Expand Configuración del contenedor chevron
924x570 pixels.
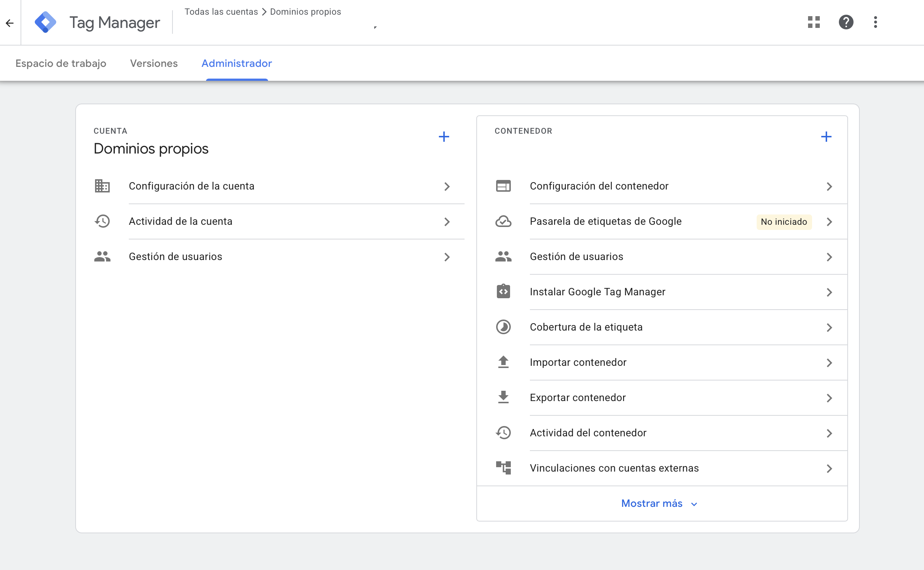829,187
